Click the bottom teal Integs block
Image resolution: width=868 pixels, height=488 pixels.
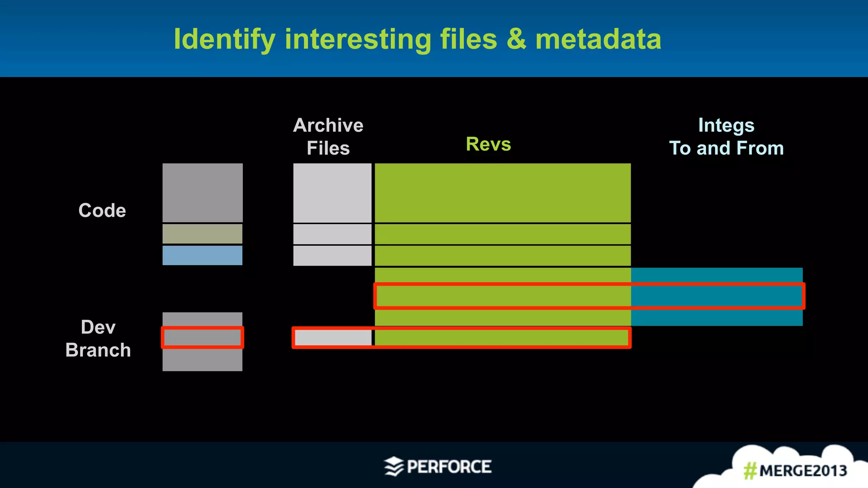coord(717,318)
